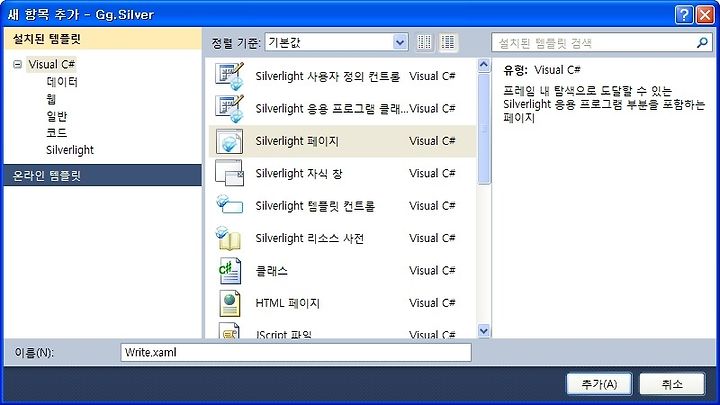720x405 pixels.
Task: Pick the Silverlight 템플릿 컨트롤 icon
Action: click(x=229, y=205)
